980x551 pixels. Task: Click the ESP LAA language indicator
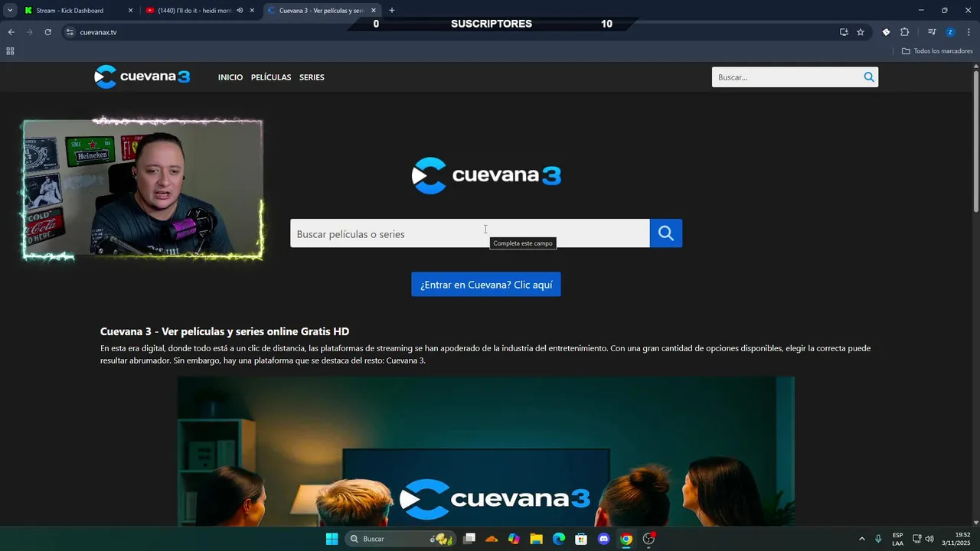(897, 539)
